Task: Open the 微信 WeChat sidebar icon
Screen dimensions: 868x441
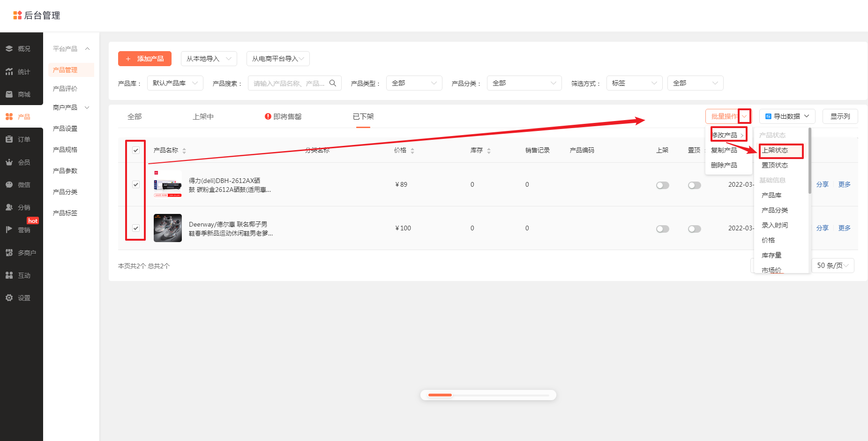Action: tap(9, 185)
